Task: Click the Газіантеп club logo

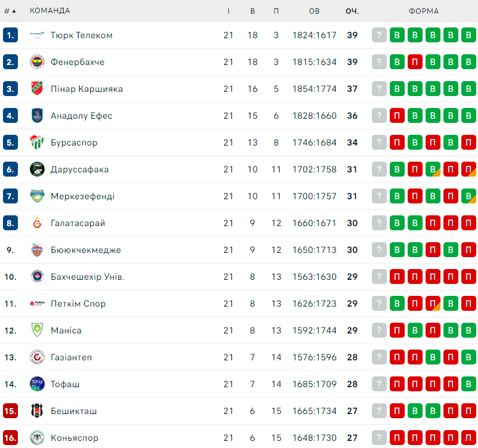Action: click(37, 357)
